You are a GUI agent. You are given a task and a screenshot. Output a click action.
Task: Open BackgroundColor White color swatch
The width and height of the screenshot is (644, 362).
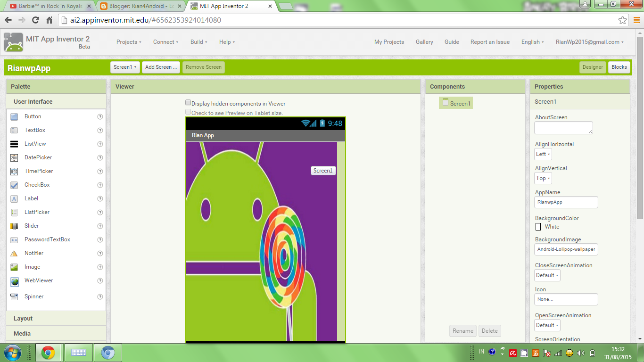[x=538, y=227]
